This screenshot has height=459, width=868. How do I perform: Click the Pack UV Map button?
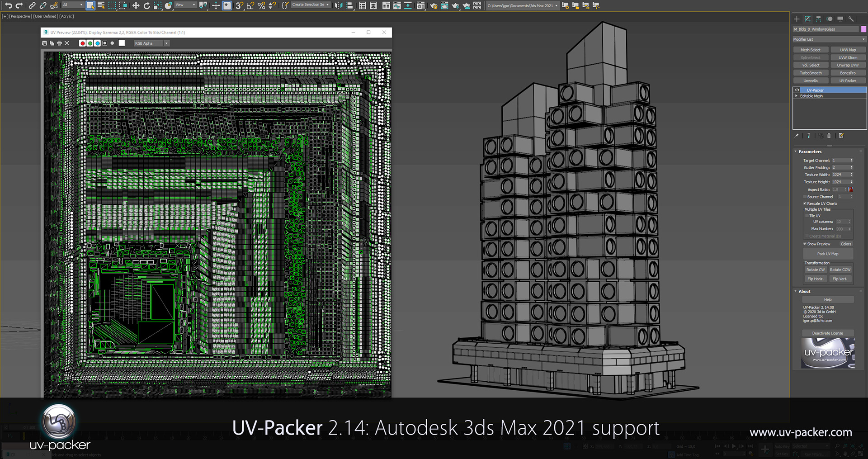[827, 254]
